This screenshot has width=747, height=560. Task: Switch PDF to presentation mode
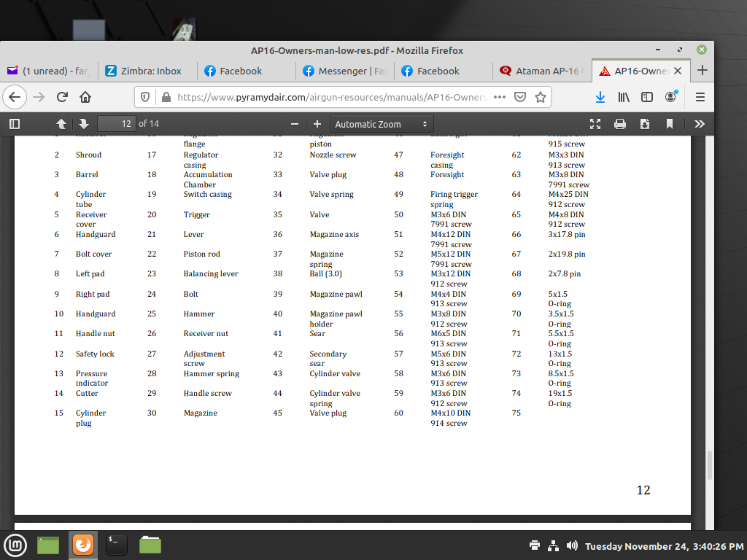coord(595,124)
